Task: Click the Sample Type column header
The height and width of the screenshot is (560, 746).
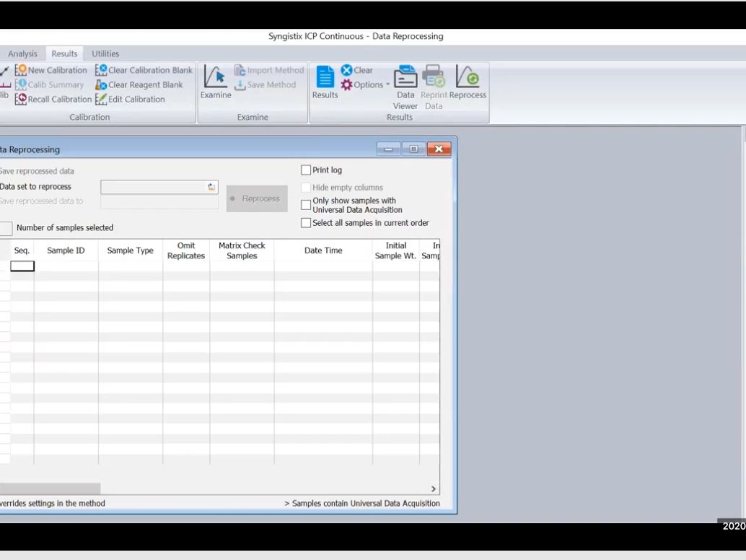Action: [131, 250]
